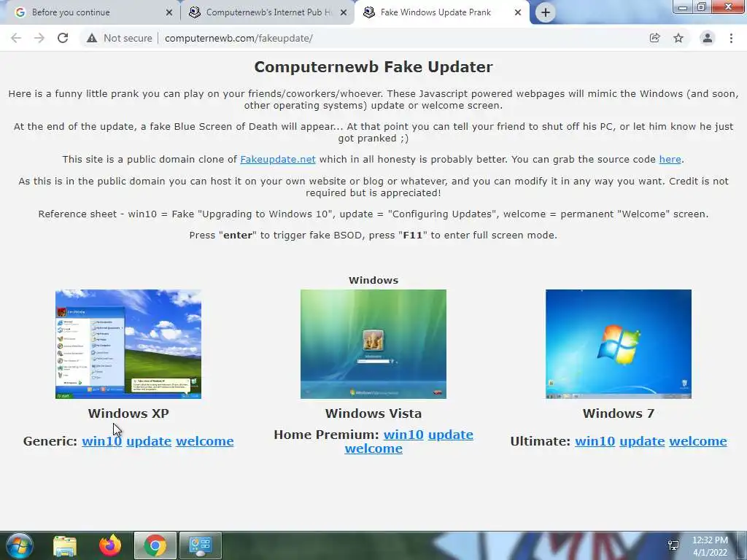Viewport: 747px width, 560px height.
Task: Close the Fake Windows Update Prank tab
Action: (518, 12)
